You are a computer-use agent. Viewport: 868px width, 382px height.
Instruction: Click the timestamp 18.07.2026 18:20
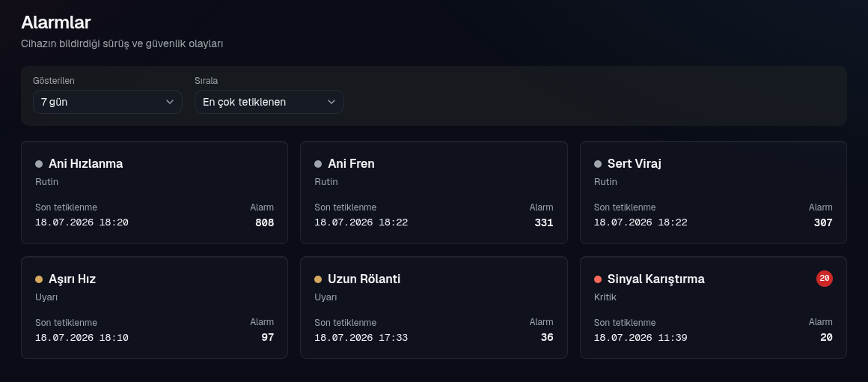pos(82,222)
